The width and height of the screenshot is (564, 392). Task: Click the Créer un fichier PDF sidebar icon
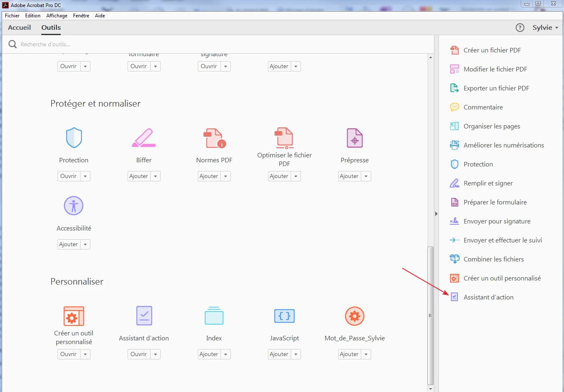pyautogui.click(x=454, y=50)
